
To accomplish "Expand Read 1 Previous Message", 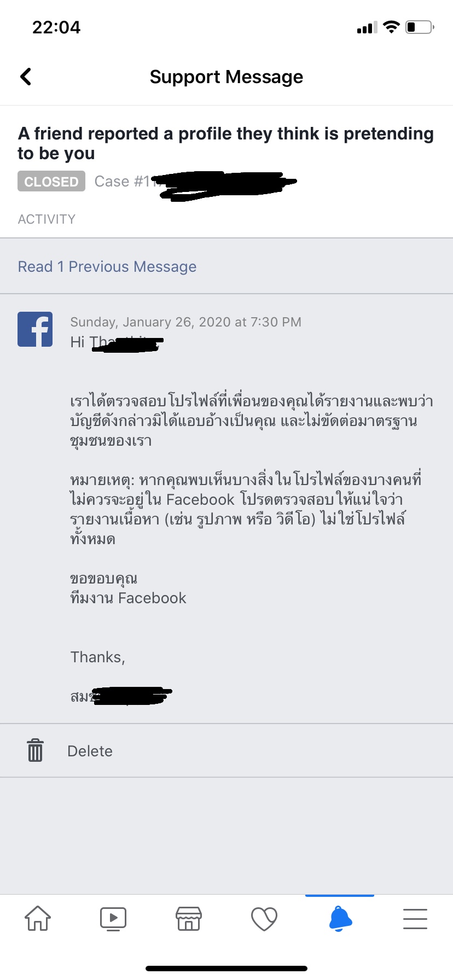I will click(107, 266).
